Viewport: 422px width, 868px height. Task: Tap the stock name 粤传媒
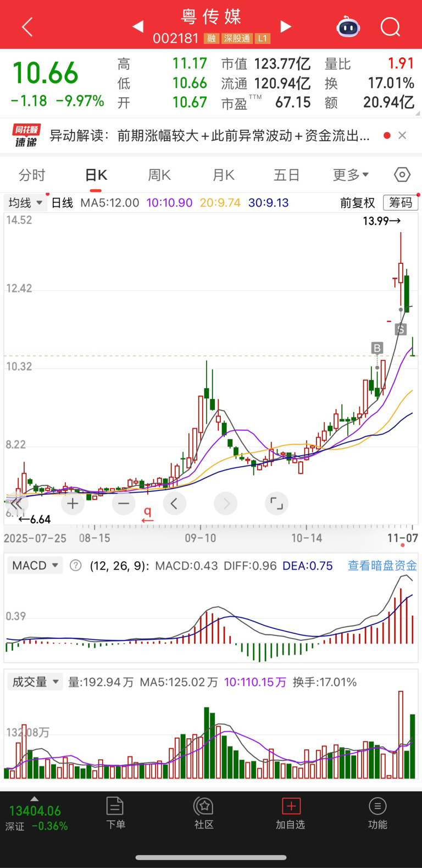[x=211, y=16]
